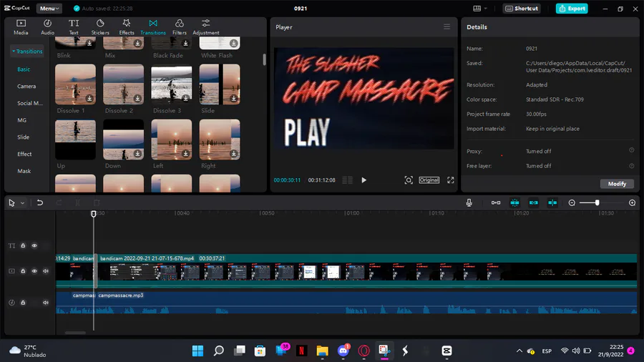Open the Adjustment tab
The width and height of the screenshot is (644, 362).
pos(206,26)
